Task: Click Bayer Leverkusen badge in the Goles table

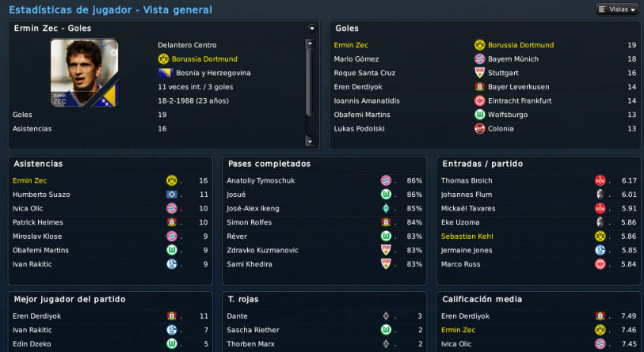Action: 479,87
